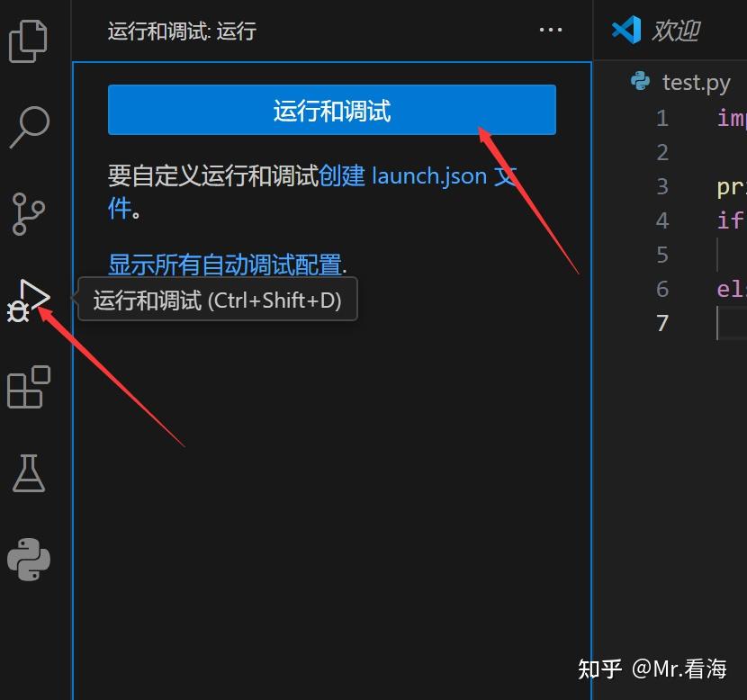747x700 pixels.
Task: Click the Python file icon beside test.py
Action: (x=640, y=81)
